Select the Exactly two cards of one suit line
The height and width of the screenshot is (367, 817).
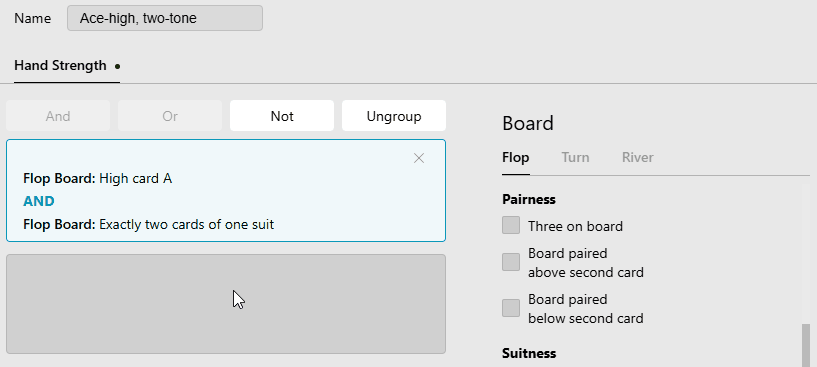(x=148, y=225)
